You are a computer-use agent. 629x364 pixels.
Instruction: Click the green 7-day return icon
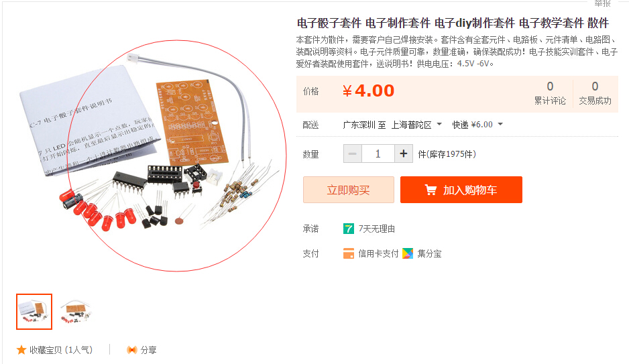pyautogui.click(x=349, y=229)
